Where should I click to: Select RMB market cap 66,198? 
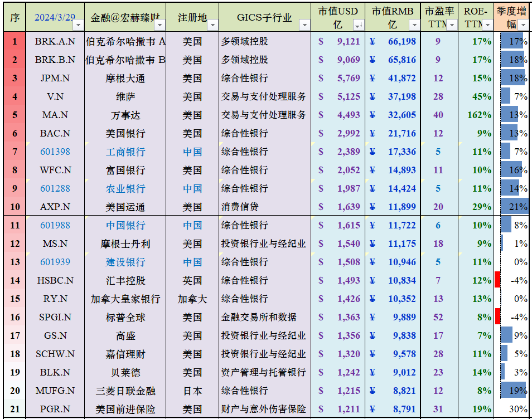[x=393, y=41]
